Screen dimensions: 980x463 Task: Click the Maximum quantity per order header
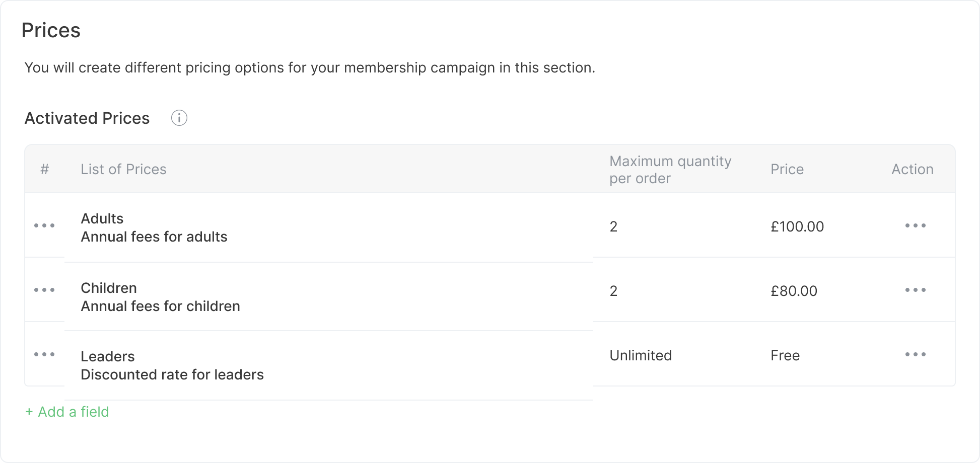[x=670, y=170]
